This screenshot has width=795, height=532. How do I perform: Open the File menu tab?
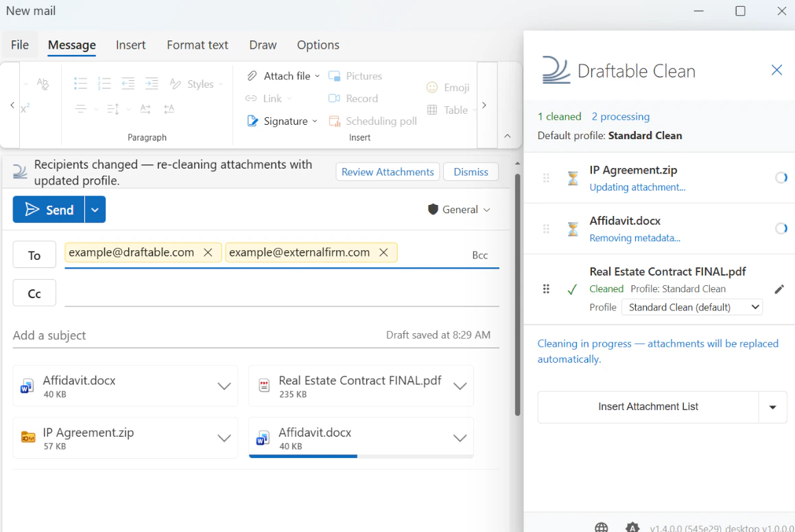(x=20, y=45)
